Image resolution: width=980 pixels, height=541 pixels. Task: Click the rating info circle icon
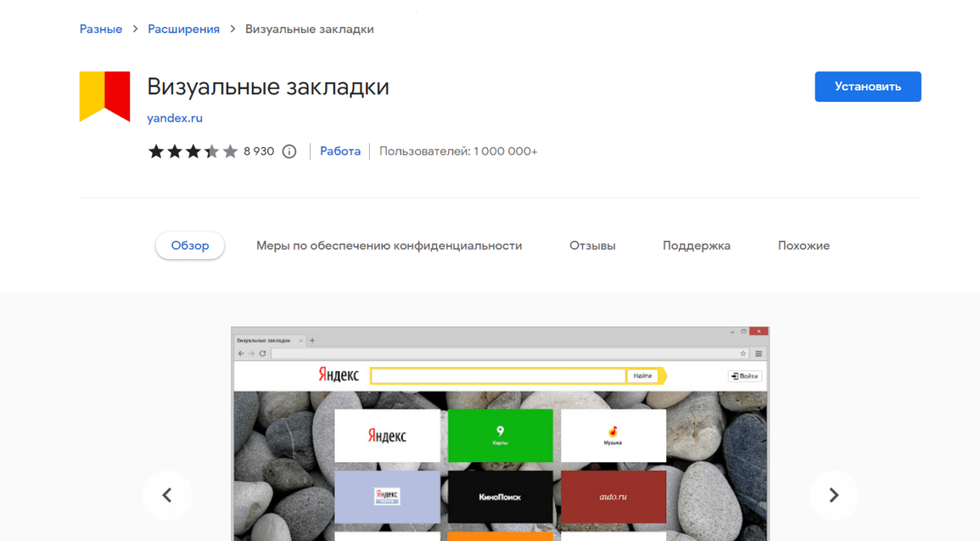click(289, 152)
